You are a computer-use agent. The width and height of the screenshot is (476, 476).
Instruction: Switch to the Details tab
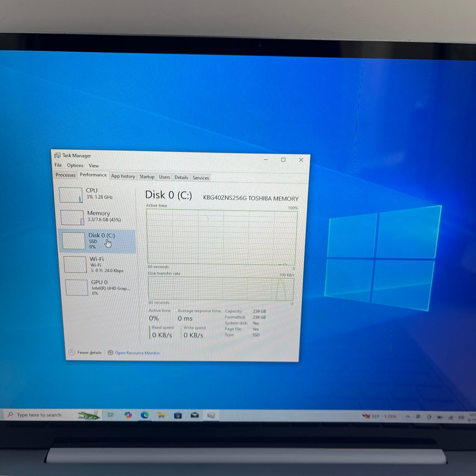[x=181, y=178]
